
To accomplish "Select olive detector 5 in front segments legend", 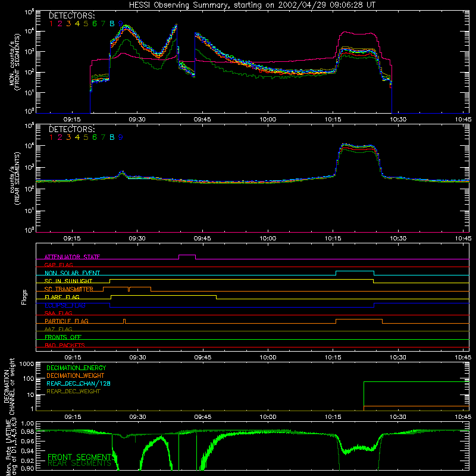I will tap(86, 24).
